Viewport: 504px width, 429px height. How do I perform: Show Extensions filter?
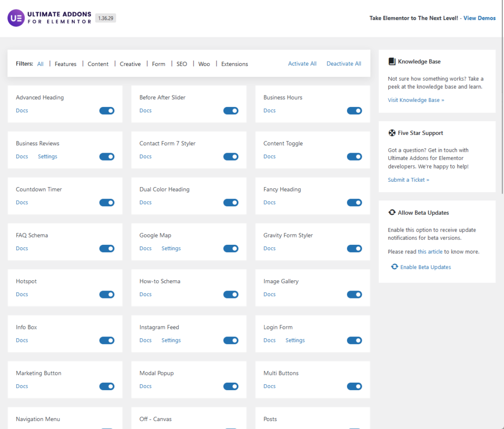tap(235, 64)
